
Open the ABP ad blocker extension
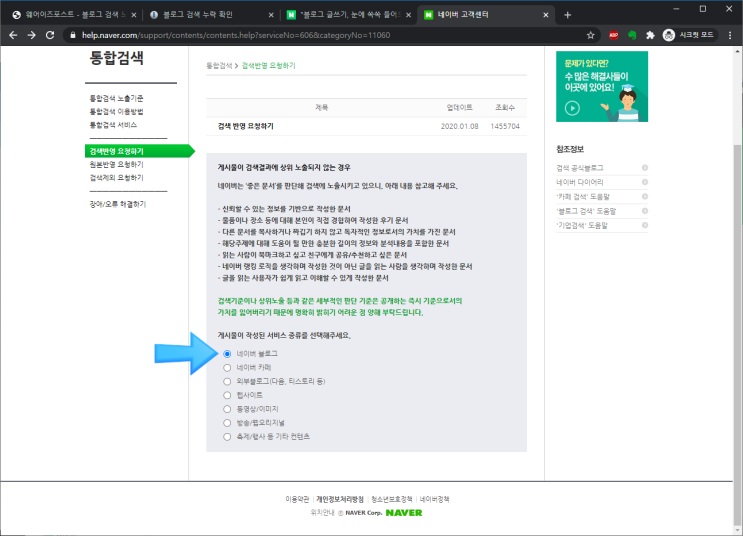tap(614, 35)
